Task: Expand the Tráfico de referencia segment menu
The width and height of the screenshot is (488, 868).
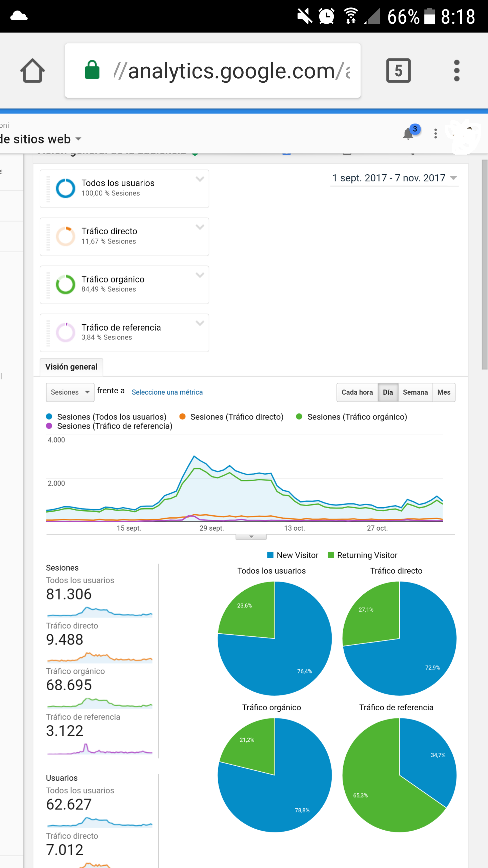Action: point(200,323)
